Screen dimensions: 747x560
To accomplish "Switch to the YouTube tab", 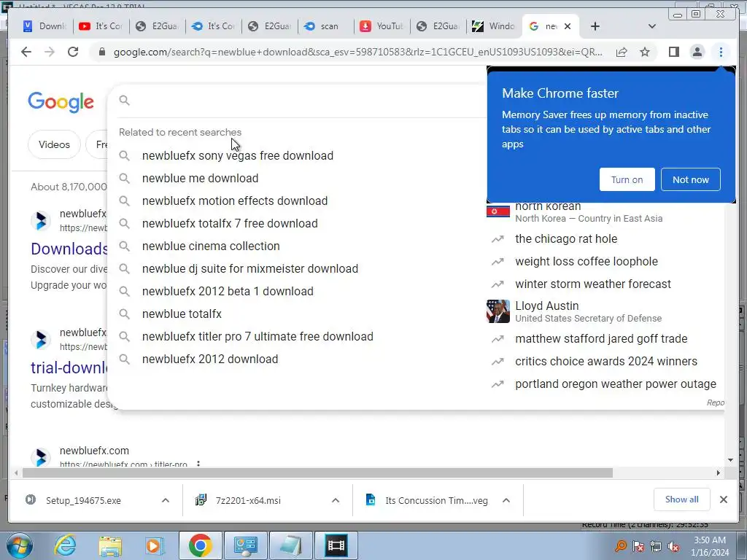I will [382, 26].
